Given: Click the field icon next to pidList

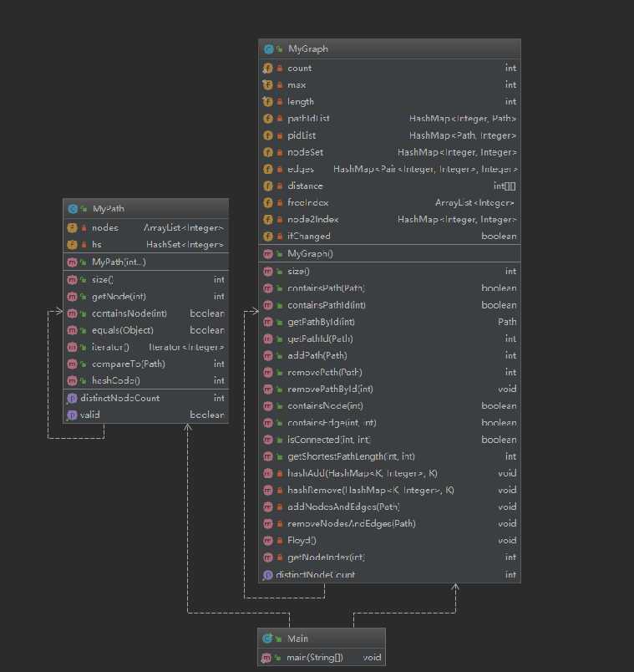Looking at the screenshot, I should click(x=268, y=135).
